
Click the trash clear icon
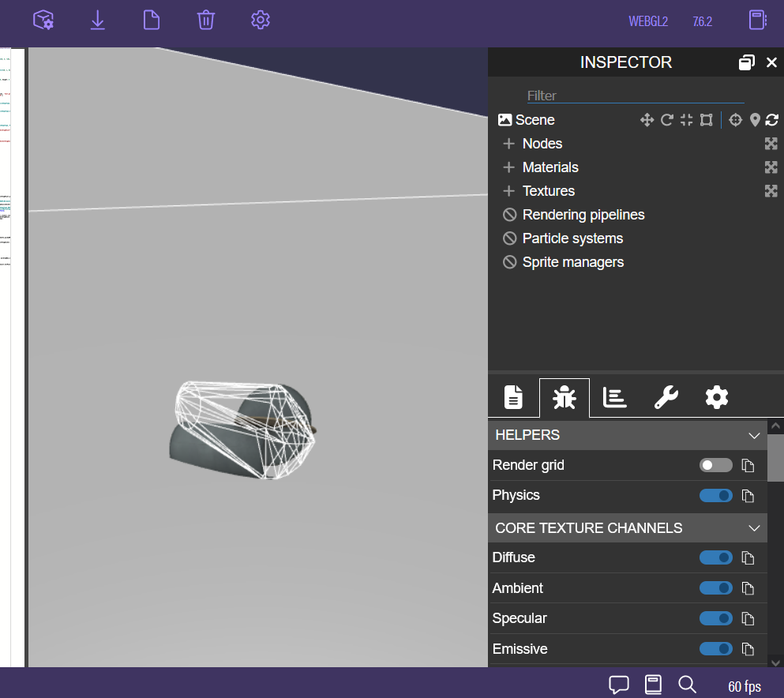206,21
